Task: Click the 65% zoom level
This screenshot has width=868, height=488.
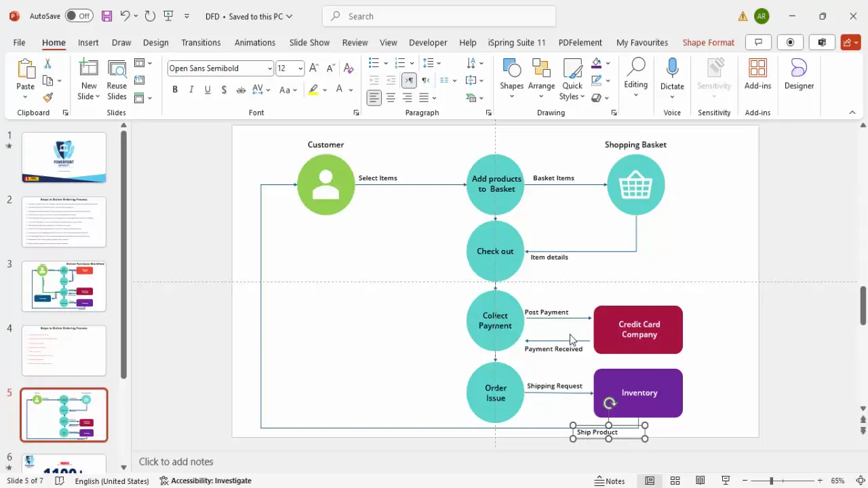Action: 838,481
